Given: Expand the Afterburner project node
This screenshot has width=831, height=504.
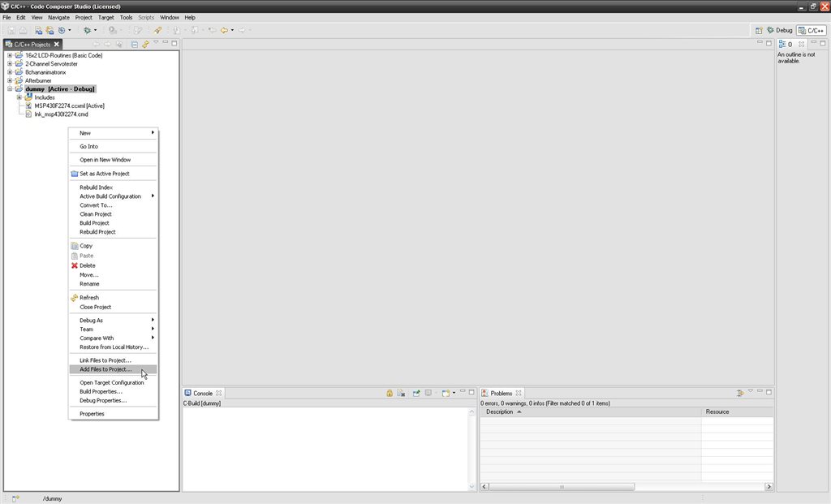Looking at the screenshot, I should (10, 80).
